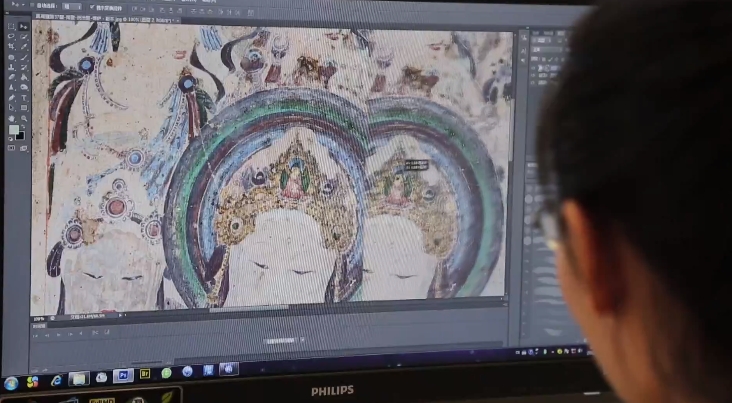Toggle Quick Mask mode
The height and width of the screenshot is (403, 732).
click(x=11, y=148)
